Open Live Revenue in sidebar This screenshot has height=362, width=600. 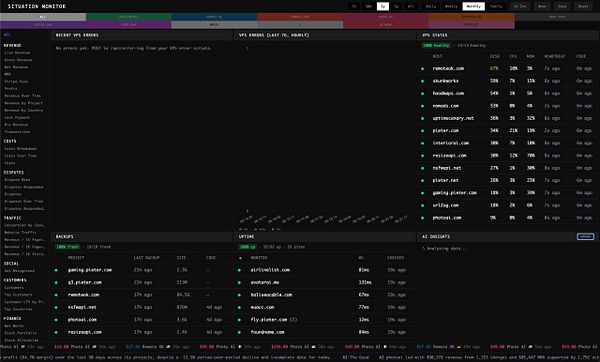(x=17, y=53)
